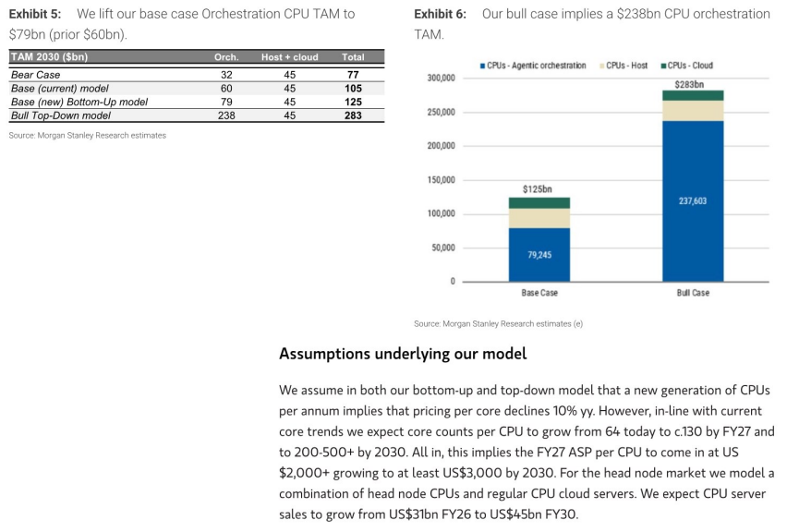
Task: Click Orch. value 79 in Bottom-Up row
Action: [226, 102]
